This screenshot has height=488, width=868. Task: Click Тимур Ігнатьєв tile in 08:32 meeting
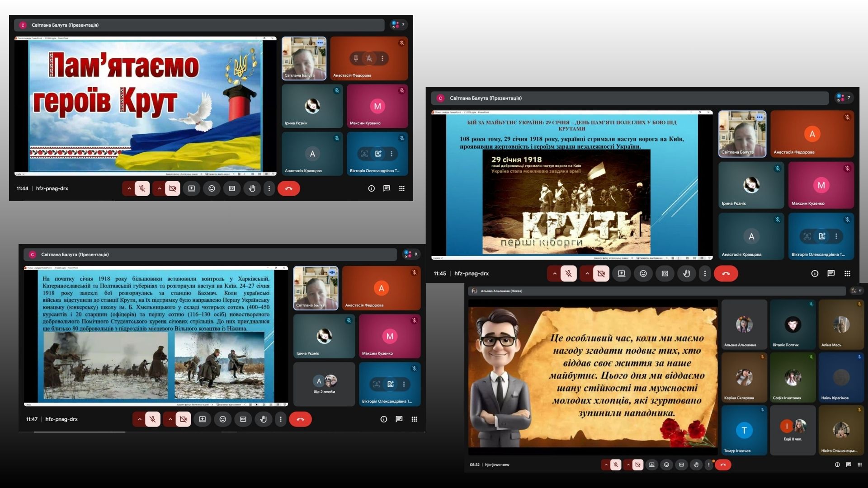[x=744, y=430]
